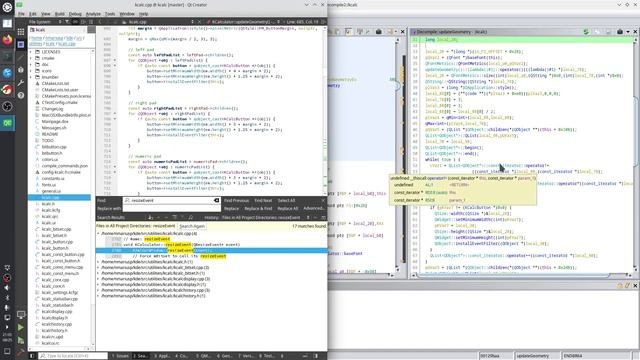Screen dimensions: 640x360
Task: Open Debug mode bug icon in Qt Creator
Action: (21, 70)
